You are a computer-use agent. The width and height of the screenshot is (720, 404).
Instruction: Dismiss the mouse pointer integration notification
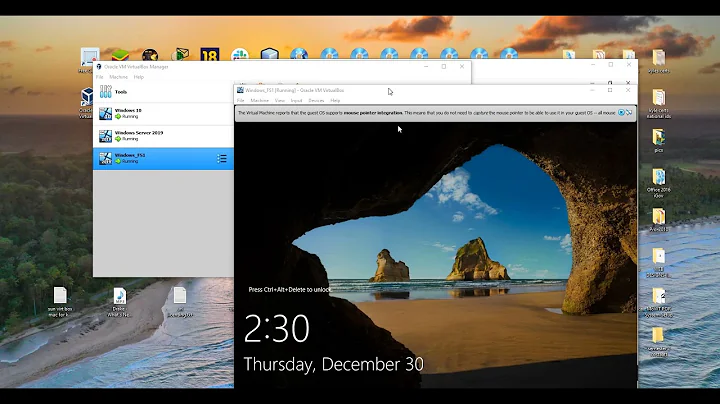point(621,112)
